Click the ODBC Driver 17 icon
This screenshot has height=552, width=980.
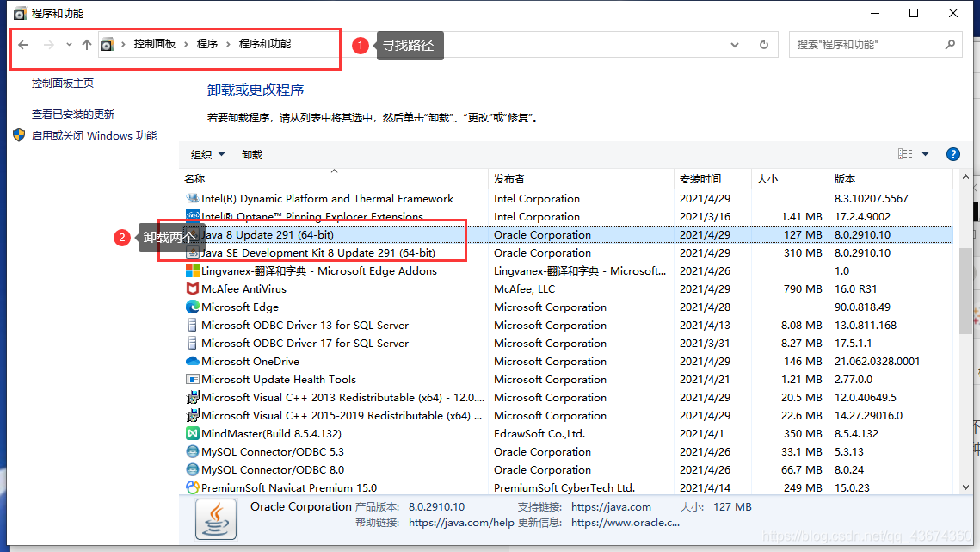(x=193, y=343)
